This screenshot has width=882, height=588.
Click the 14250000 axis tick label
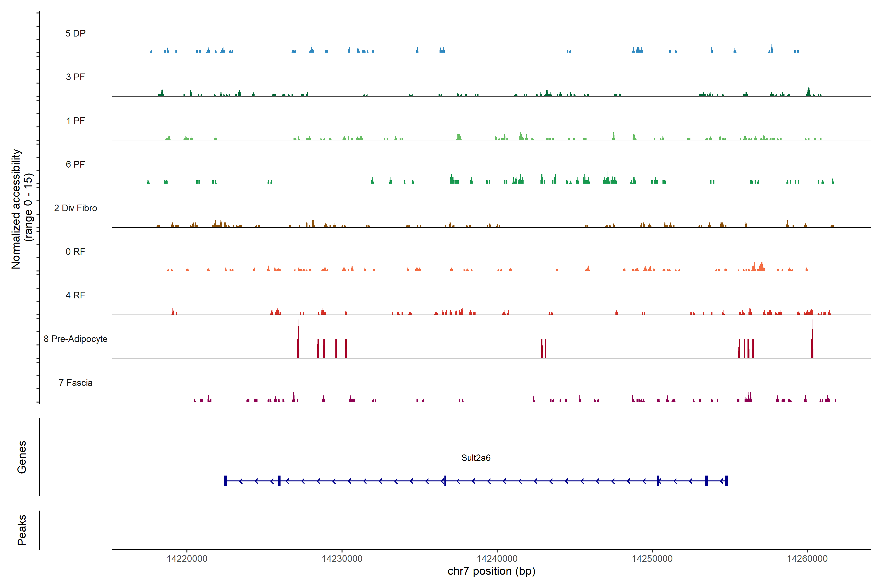[x=652, y=559]
